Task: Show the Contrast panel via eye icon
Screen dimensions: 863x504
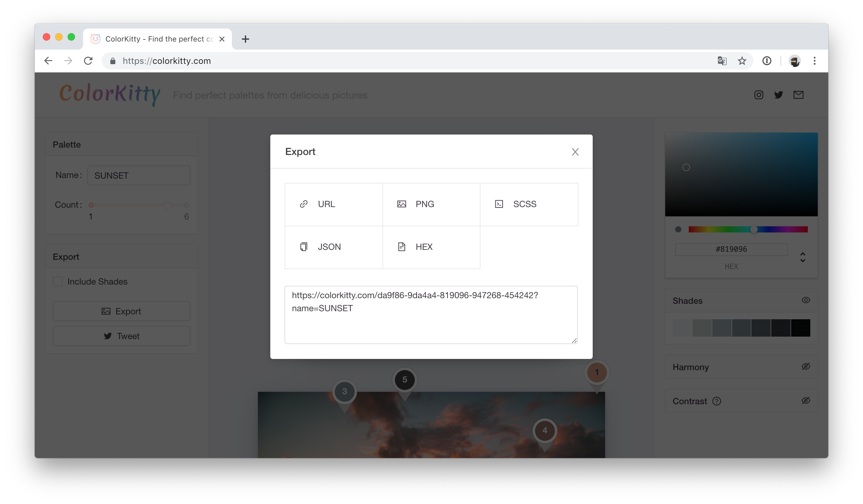Action: point(805,400)
